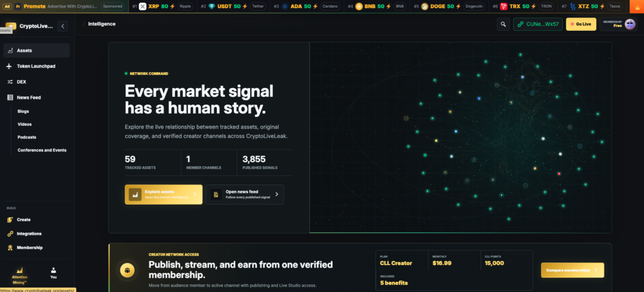Click the DEX shuffle icon
644x292 pixels.
[x=10, y=82]
